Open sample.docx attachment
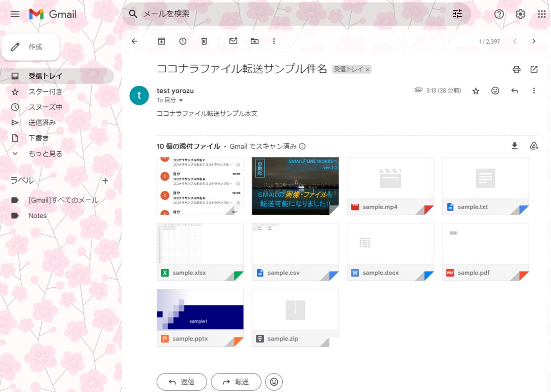The height and width of the screenshot is (392, 551). 390,252
